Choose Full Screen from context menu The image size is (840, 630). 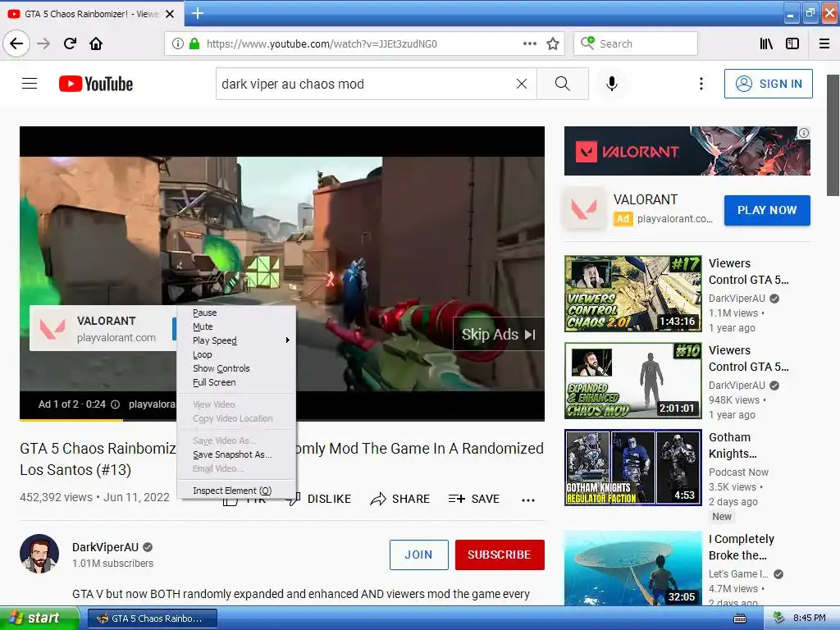click(236, 382)
